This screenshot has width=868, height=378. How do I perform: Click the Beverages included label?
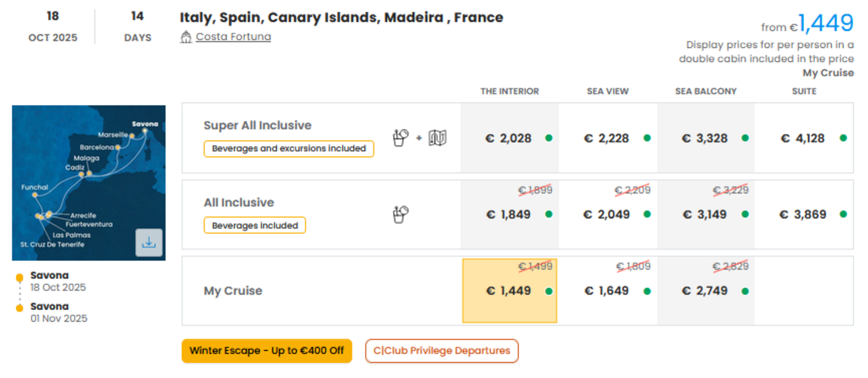tap(255, 225)
